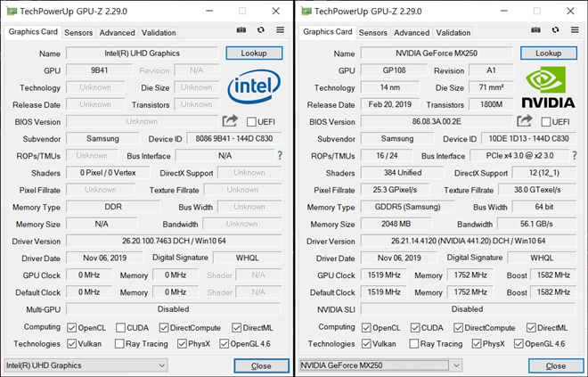Click Release Date field Feb 20, 2019
This screenshot has width=588, height=377.
(x=390, y=104)
